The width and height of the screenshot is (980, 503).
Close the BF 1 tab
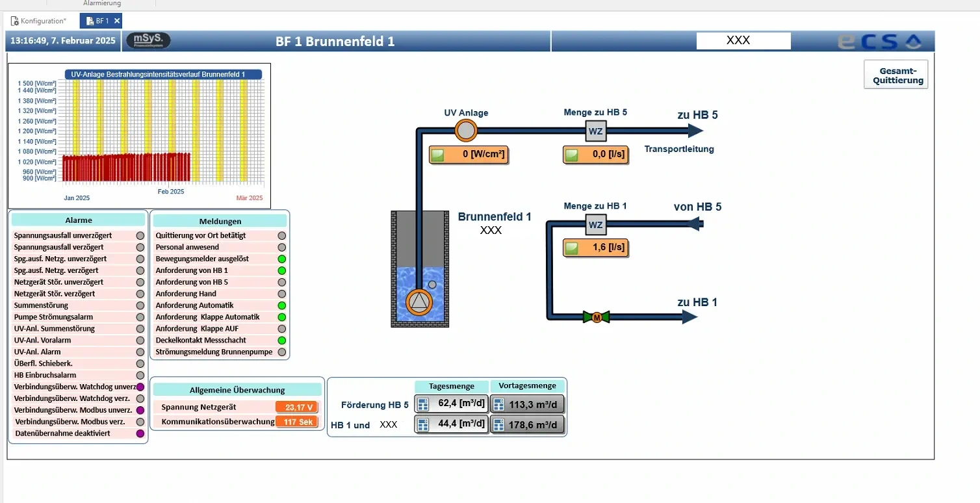pos(117,21)
